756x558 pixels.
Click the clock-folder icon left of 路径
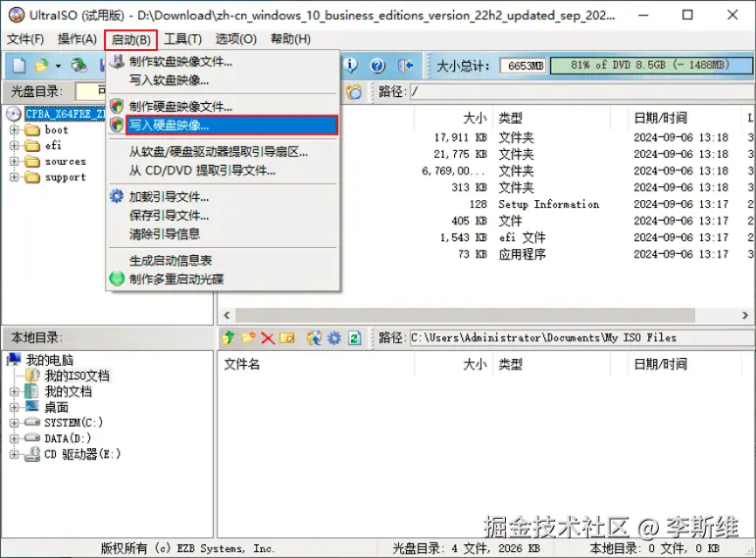point(353,91)
